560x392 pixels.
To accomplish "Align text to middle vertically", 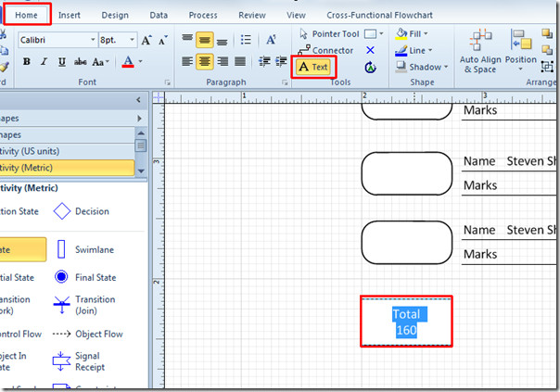I will (205, 40).
